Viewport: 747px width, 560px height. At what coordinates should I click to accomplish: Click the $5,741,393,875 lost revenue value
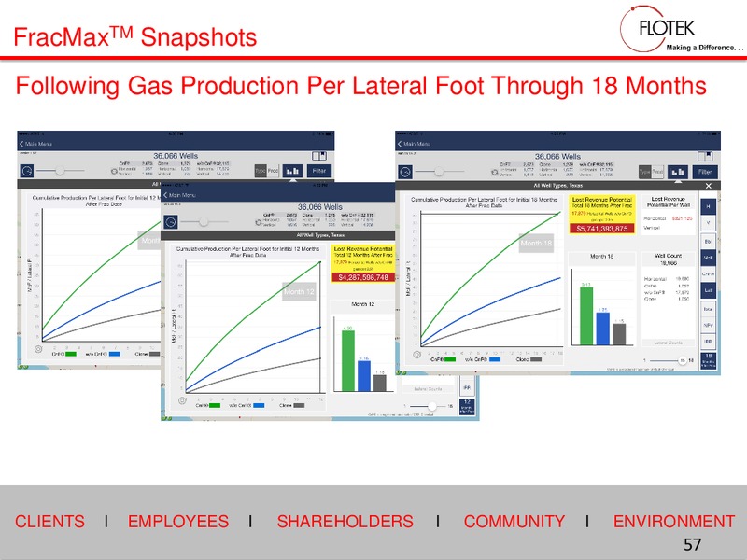click(x=601, y=229)
